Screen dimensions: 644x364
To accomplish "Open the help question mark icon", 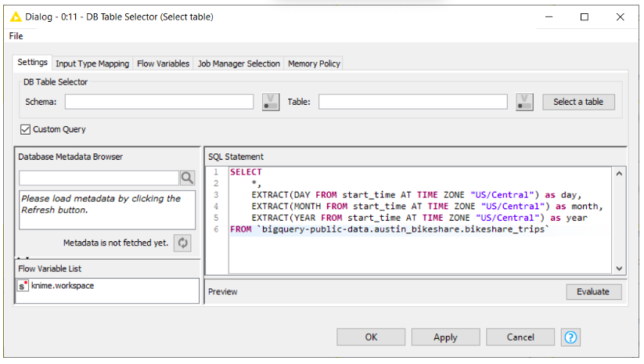I will [x=570, y=337].
